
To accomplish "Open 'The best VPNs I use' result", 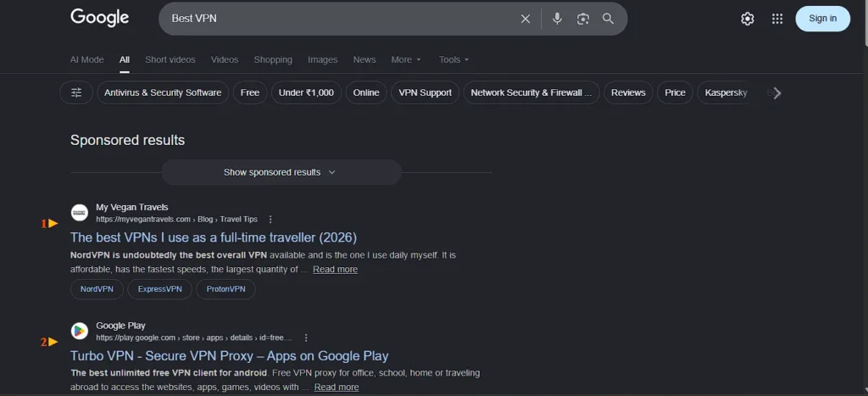I will coord(214,237).
